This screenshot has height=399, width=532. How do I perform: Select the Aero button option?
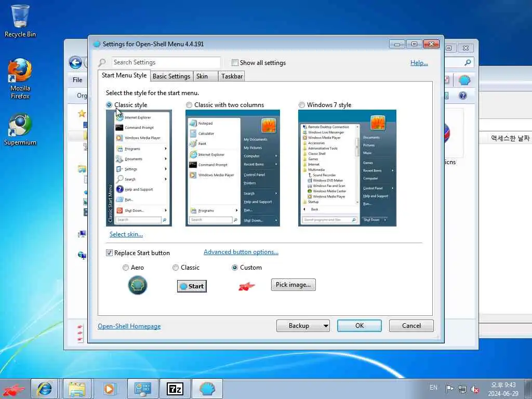126,268
